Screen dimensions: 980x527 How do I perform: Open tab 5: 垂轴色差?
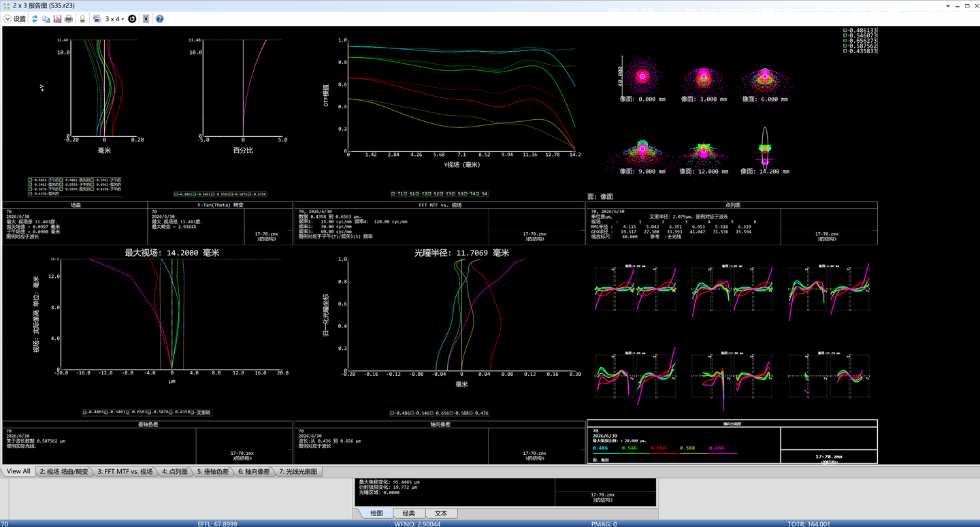coord(214,471)
